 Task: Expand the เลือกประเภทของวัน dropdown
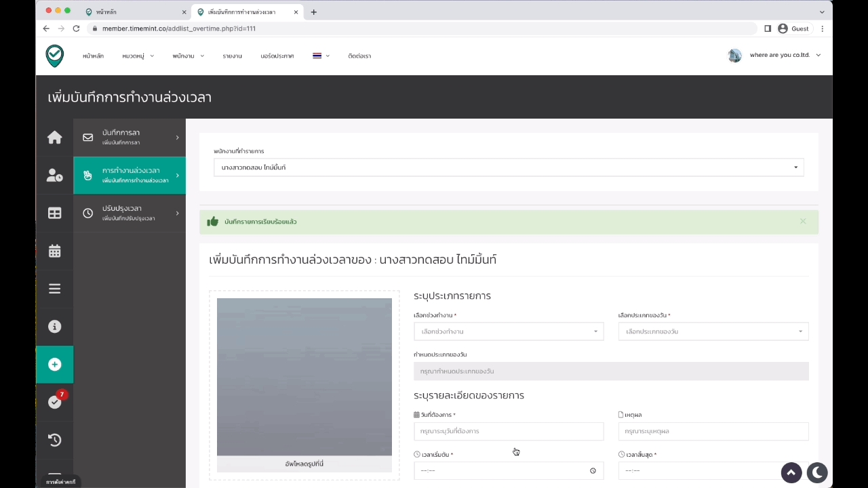[x=713, y=331]
